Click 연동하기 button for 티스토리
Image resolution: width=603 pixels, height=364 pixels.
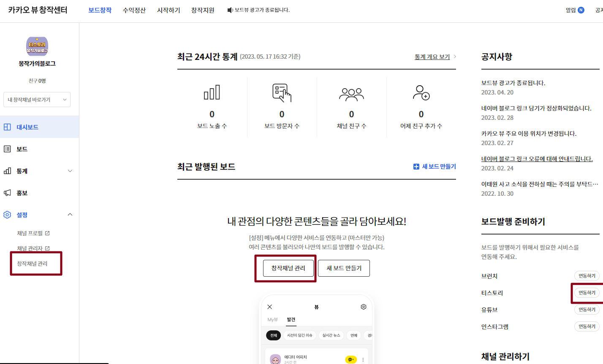coord(587,293)
